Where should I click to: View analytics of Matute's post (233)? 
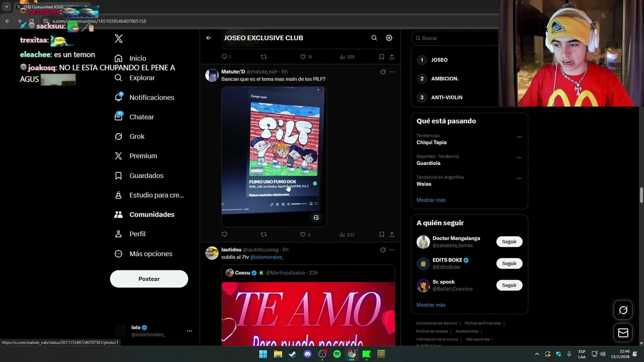347,234
